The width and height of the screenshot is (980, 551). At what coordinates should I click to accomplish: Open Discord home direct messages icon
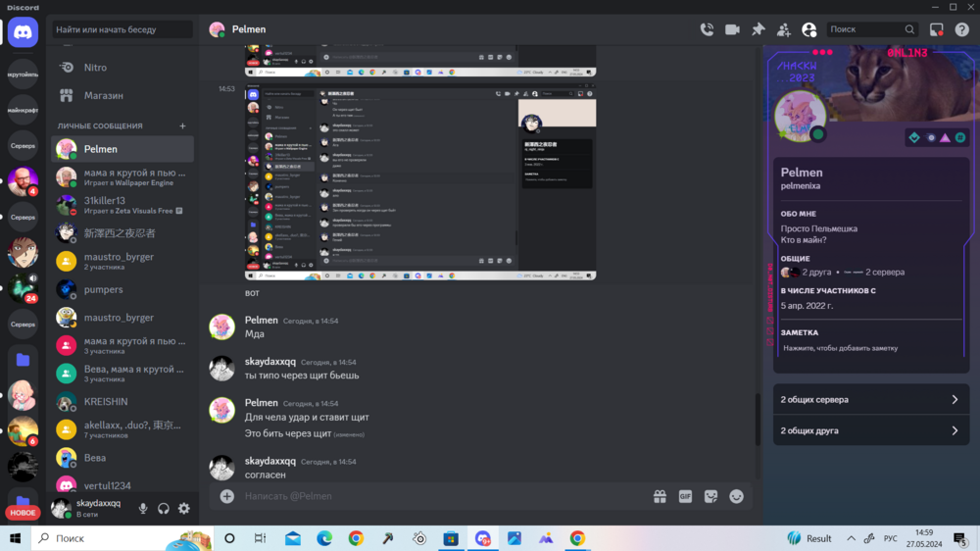24,32
